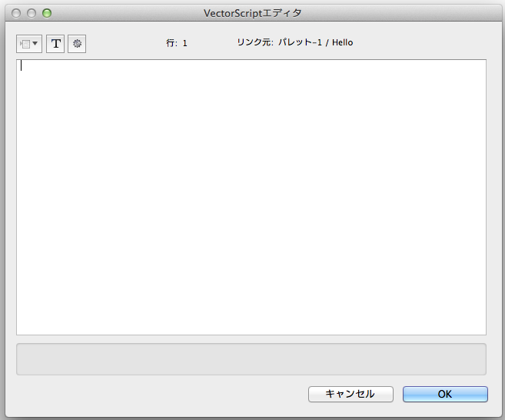Click the gear compile options icon
Image resolution: width=505 pixels, height=420 pixels.
[77, 44]
